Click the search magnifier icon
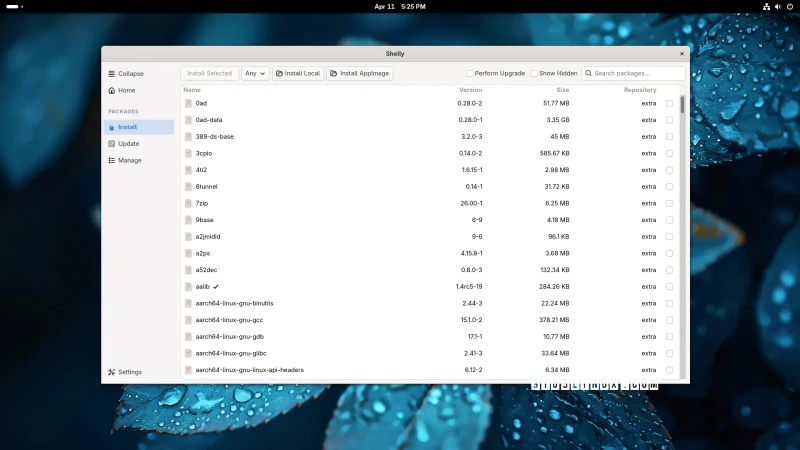This screenshot has width=800, height=450. (588, 73)
